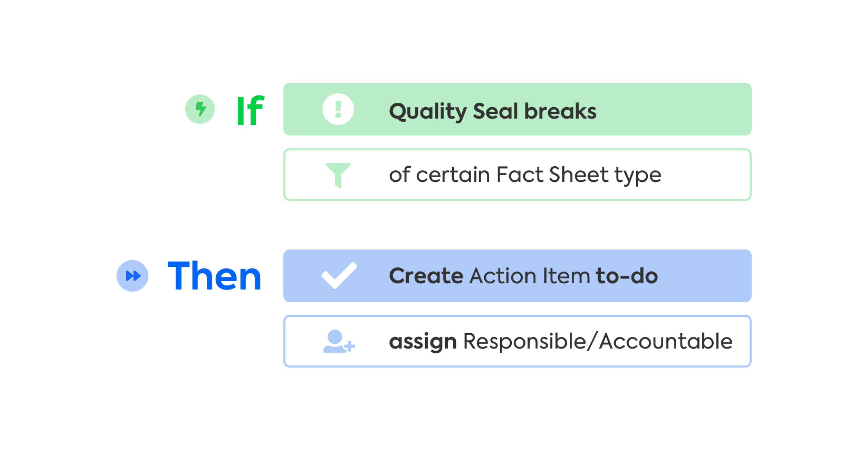Click the empty right end of the Create Action Item box
Image resolution: width=868 pixels, height=450 pixels.
point(707,276)
